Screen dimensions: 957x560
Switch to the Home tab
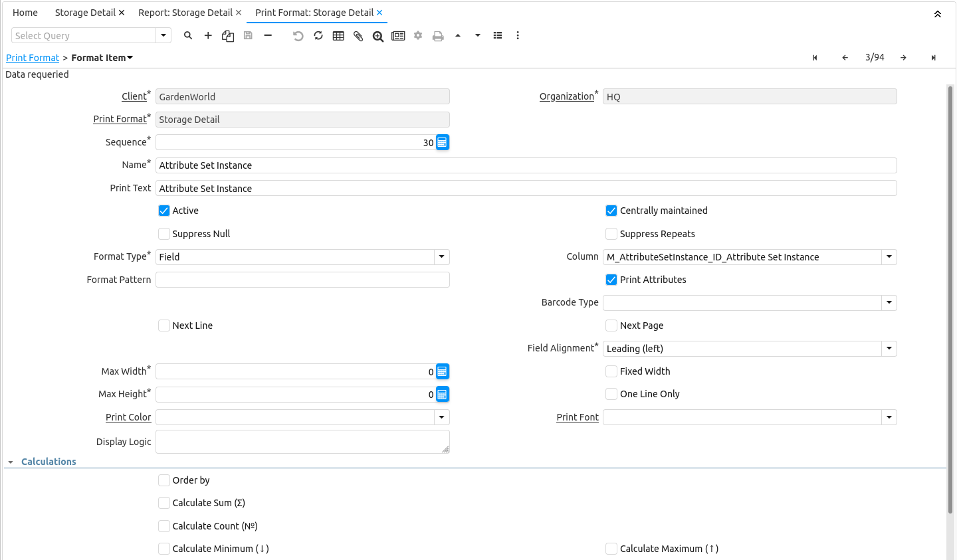pyautogui.click(x=25, y=13)
